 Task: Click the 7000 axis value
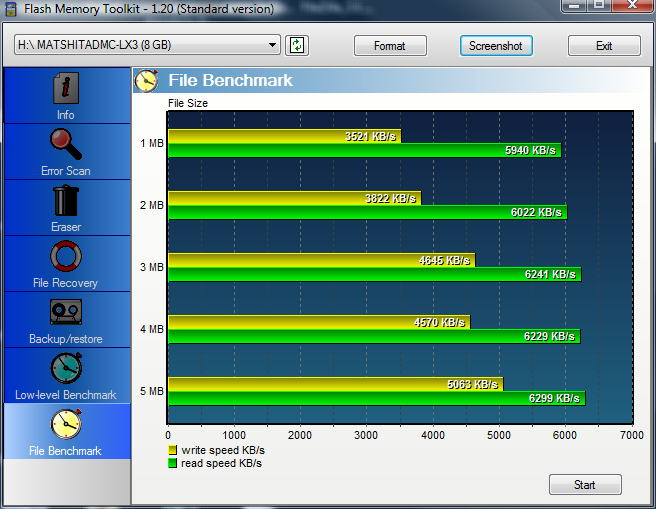(632, 435)
